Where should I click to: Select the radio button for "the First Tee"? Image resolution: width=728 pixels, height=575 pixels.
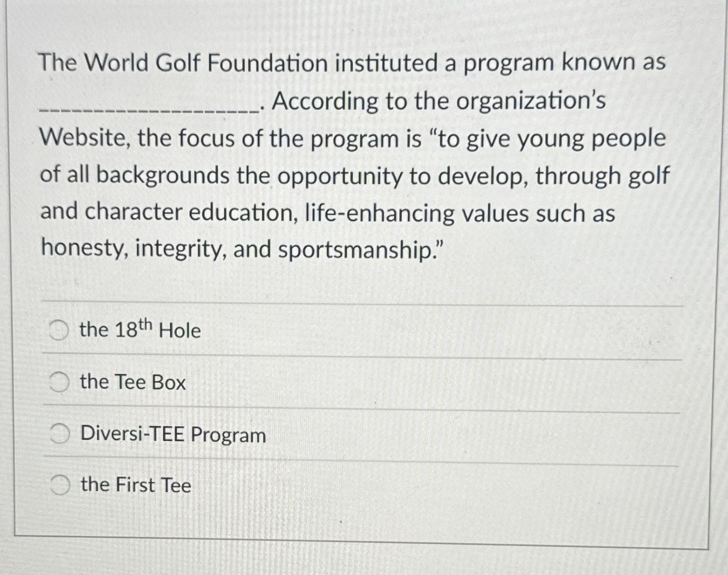[x=60, y=483]
